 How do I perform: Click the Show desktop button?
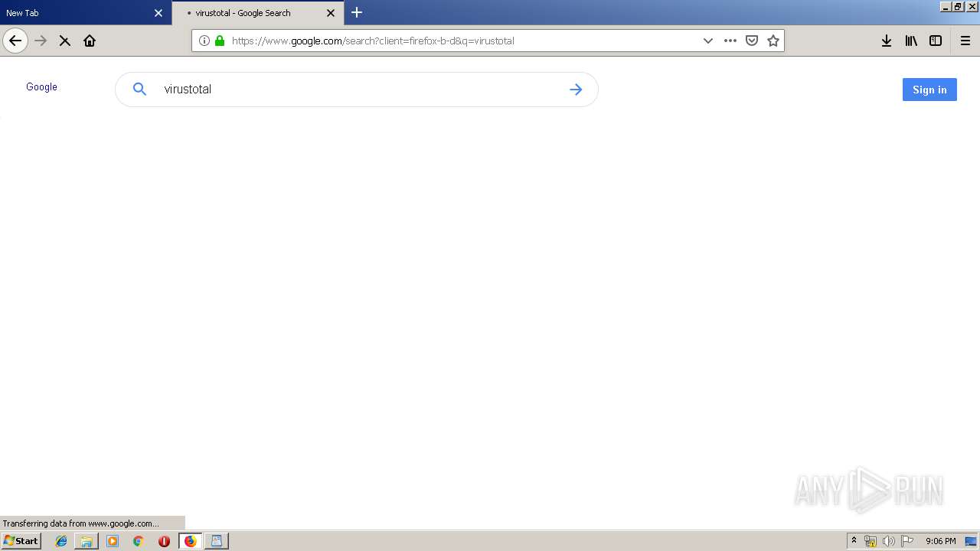pos(971,541)
